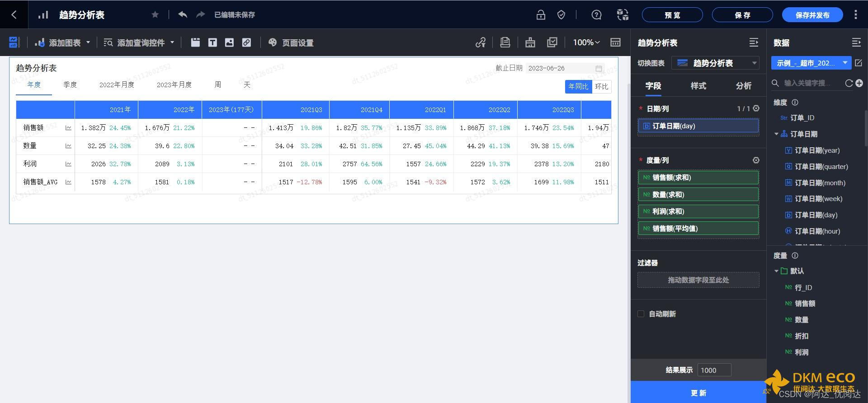
Task: Switch to the 周 tab
Action: point(218,84)
